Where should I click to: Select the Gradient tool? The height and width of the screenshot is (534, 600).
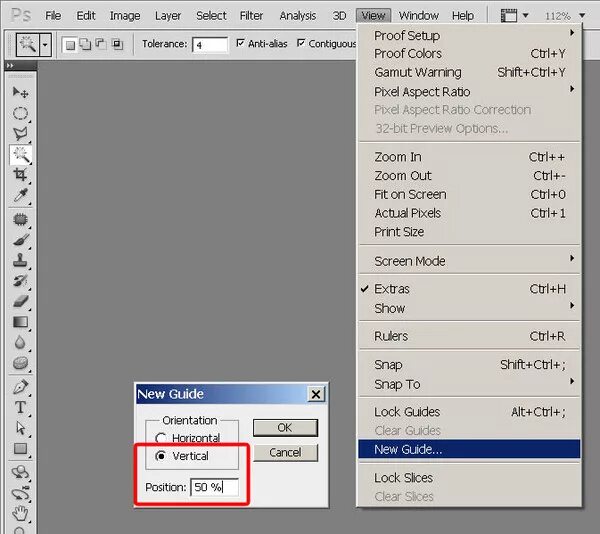coord(20,322)
